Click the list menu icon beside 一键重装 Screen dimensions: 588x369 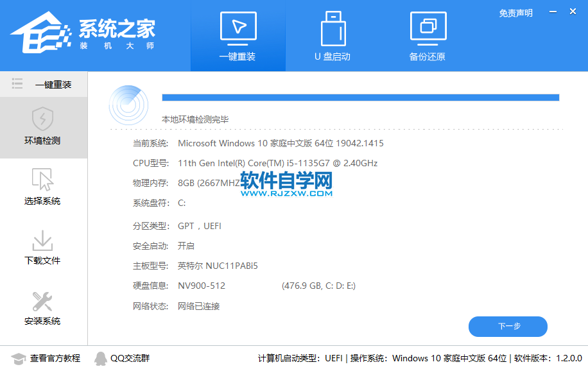point(17,83)
